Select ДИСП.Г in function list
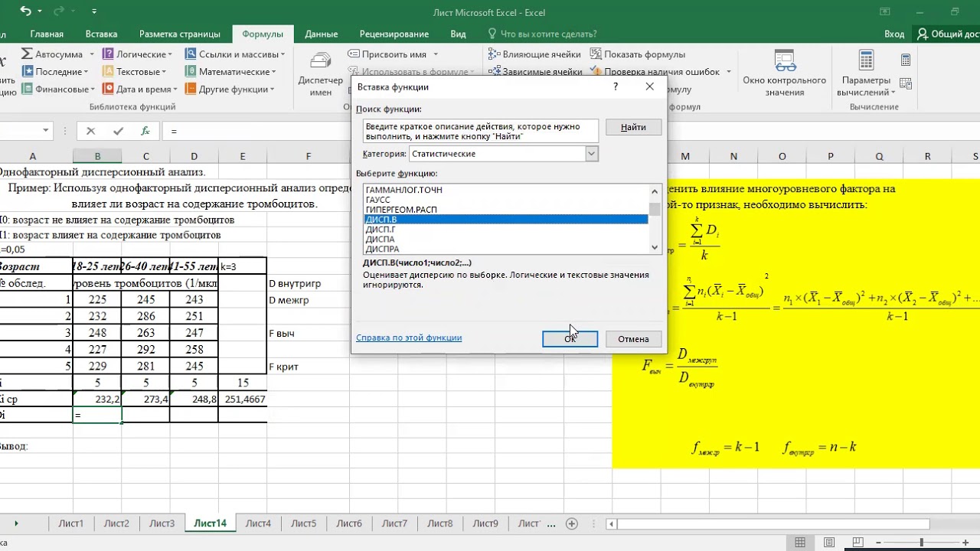 click(506, 230)
